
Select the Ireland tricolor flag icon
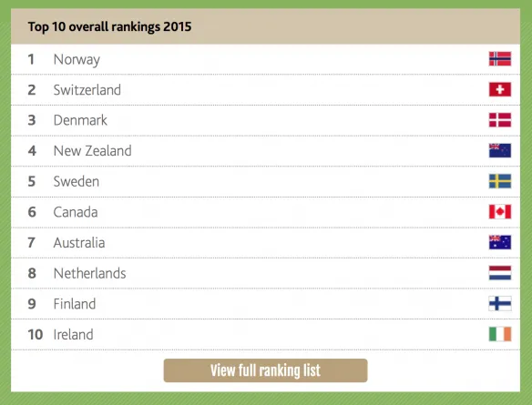click(500, 334)
